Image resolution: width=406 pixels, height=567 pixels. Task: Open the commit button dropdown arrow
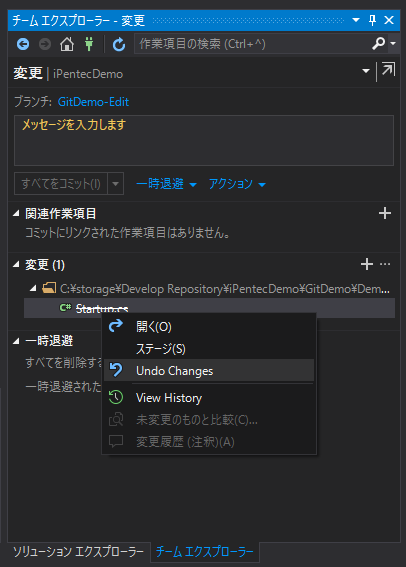[116, 184]
